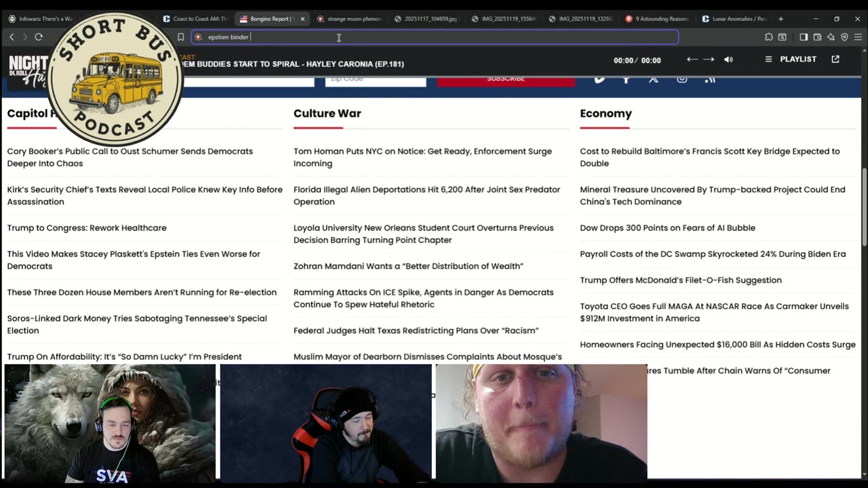Open Toyota CEO Goes Full MAGA article
The height and width of the screenshot is (488, 868).
click(714, 312)
